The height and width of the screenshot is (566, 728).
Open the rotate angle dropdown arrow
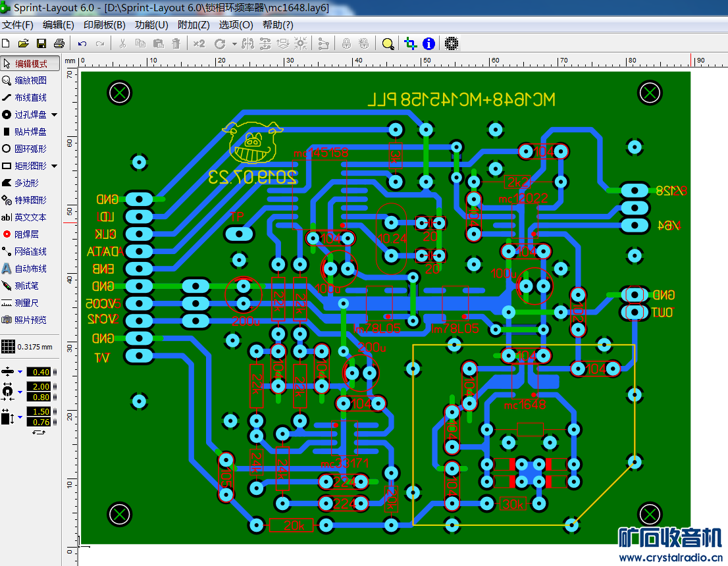(234, 44)
